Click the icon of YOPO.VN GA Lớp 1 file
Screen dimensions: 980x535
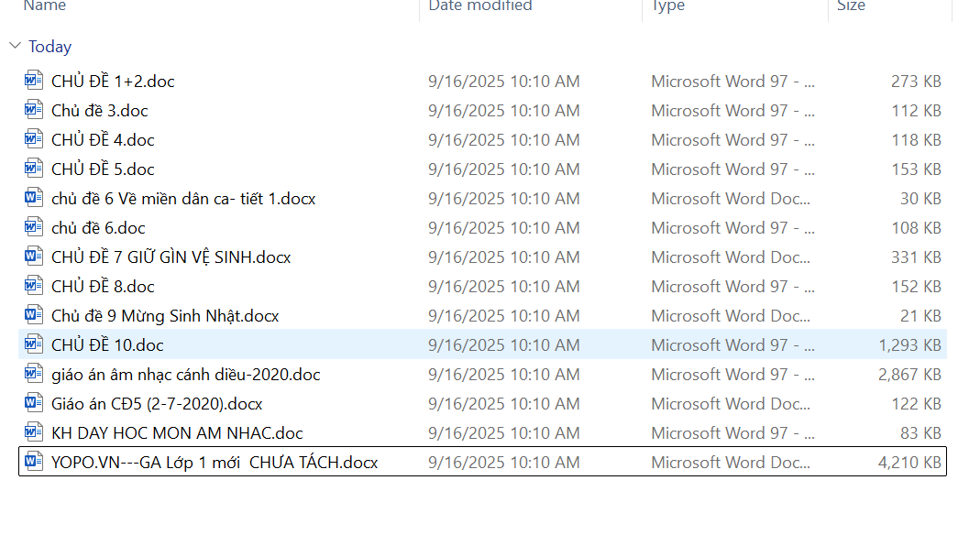(34, 462)
